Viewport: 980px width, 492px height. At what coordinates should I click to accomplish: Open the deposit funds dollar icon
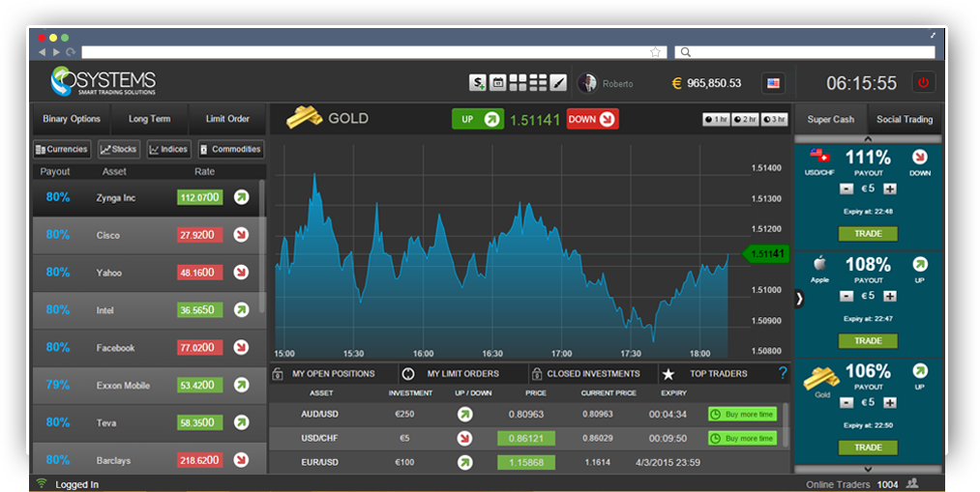click(478, 82)
